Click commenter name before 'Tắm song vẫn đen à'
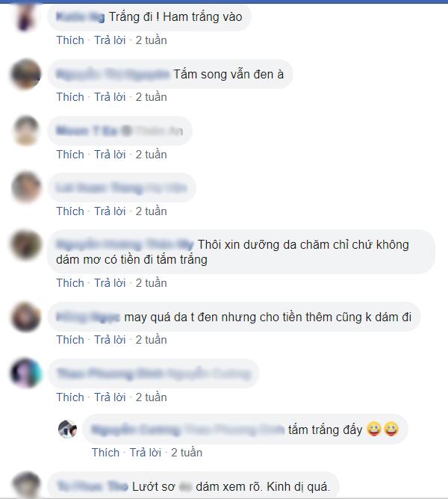The image size is (448, 499). [x=113, y=74]
